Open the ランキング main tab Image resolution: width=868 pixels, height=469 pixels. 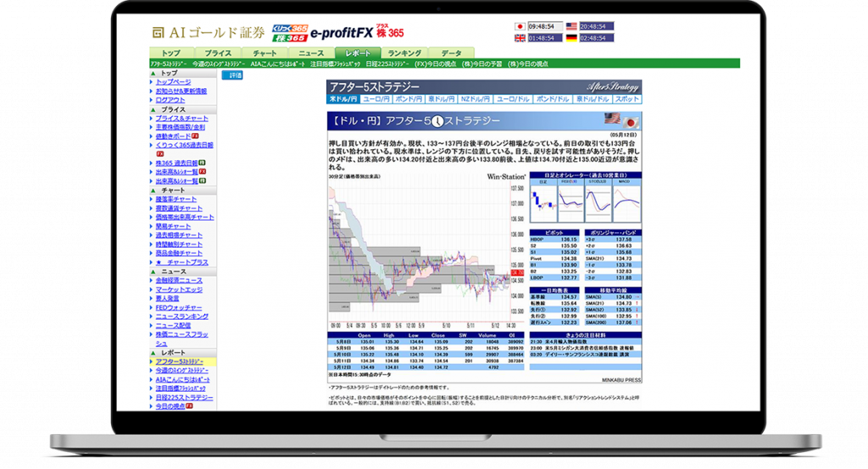(404, 53)
